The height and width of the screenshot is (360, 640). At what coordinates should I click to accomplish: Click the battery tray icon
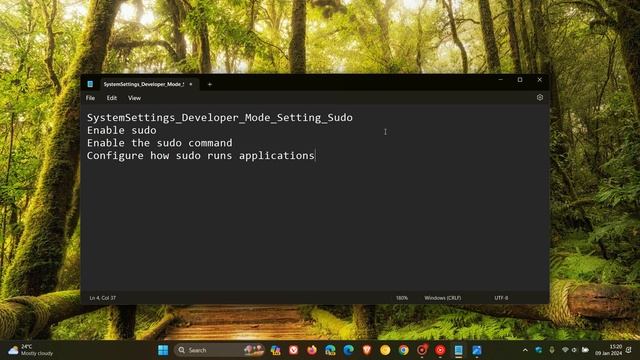585,350
